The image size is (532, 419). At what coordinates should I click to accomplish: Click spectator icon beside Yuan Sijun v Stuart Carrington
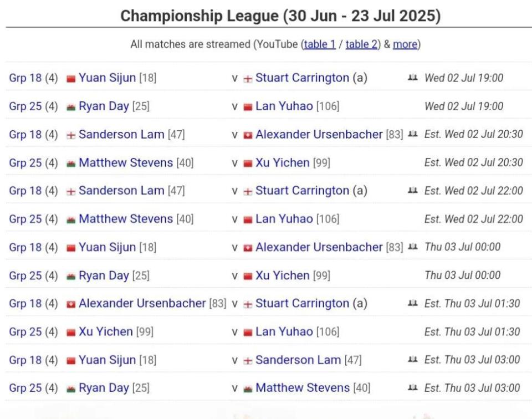click(412, 78)
